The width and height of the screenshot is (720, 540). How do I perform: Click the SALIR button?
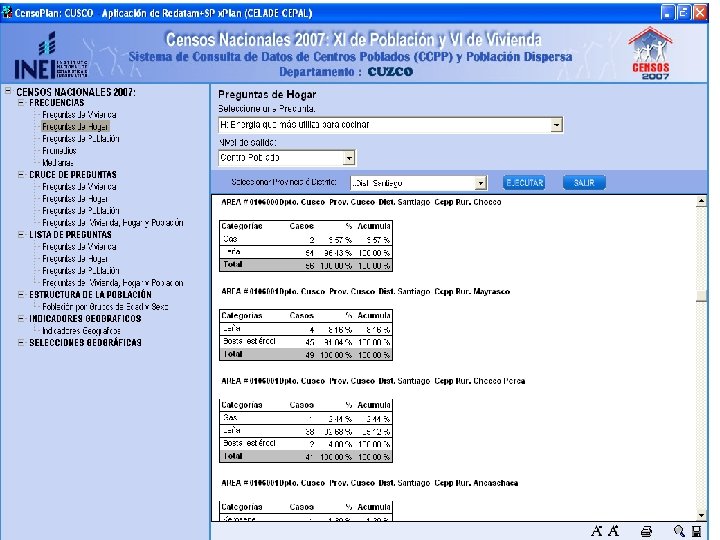point(584,183)
